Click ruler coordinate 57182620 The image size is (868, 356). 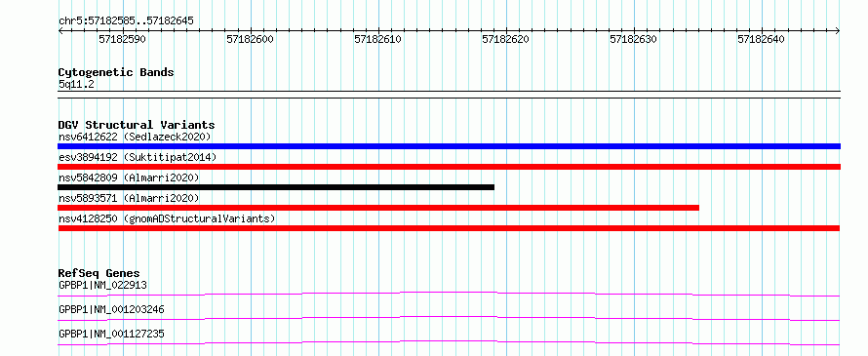coord(506,39)
